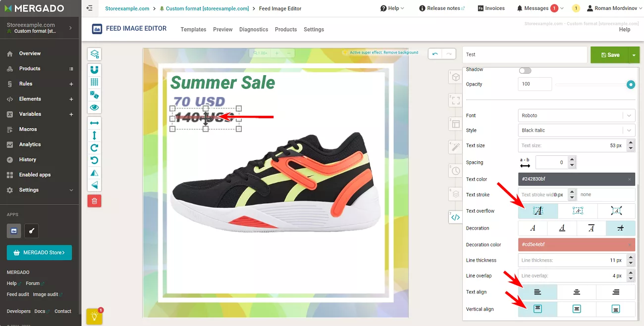Open the Save button dropdown arrow
Screen dimensions: 644x326
[634, 55]
